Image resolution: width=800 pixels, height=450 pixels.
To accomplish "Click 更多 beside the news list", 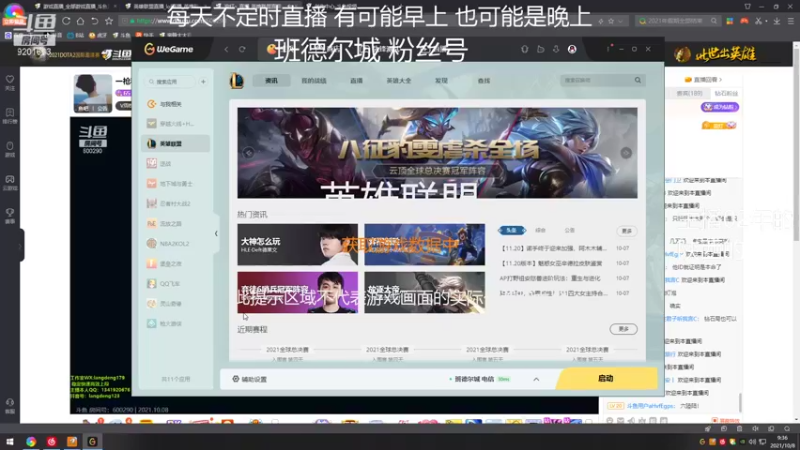I will point(627,231).
